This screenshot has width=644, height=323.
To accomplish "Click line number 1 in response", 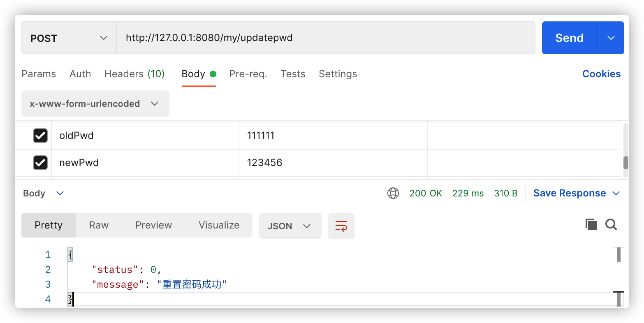I will (48, 255).
